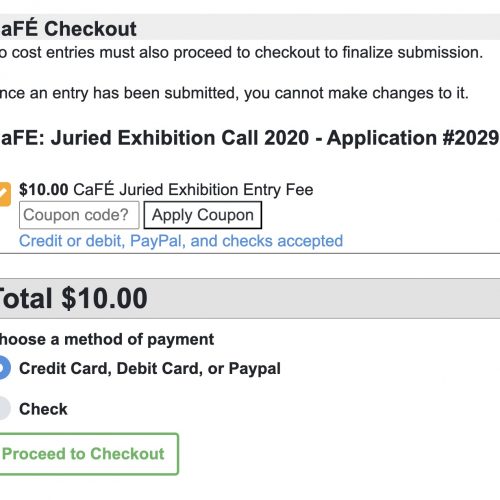
Task: Click the bold $10.00 fee amount
Action: pos(44,190)
